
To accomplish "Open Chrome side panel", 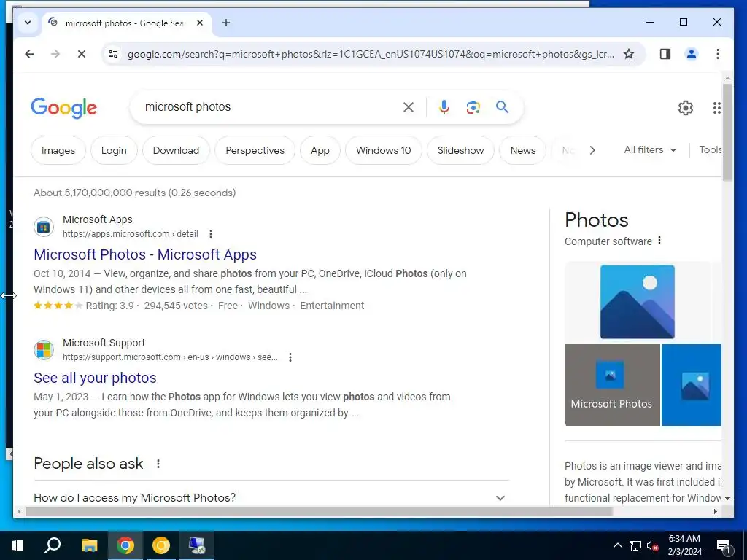I will [665, 54].
